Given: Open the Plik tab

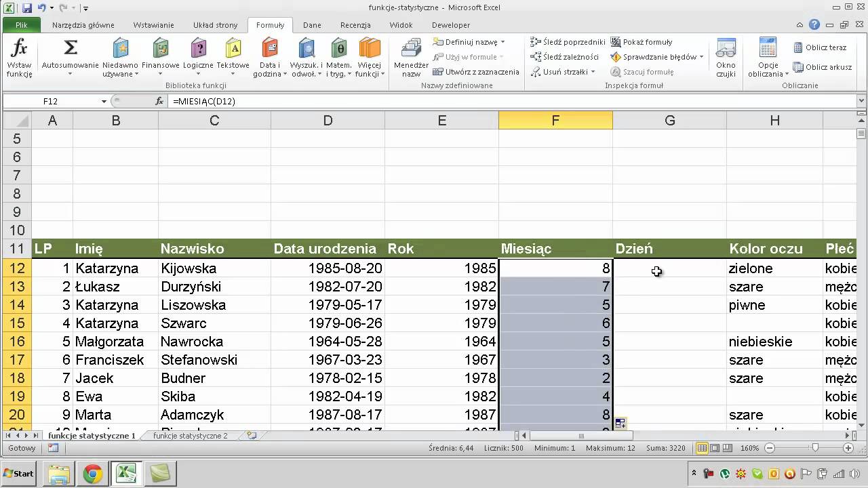Looking at the screenshot, I should (x=21, y=25).
